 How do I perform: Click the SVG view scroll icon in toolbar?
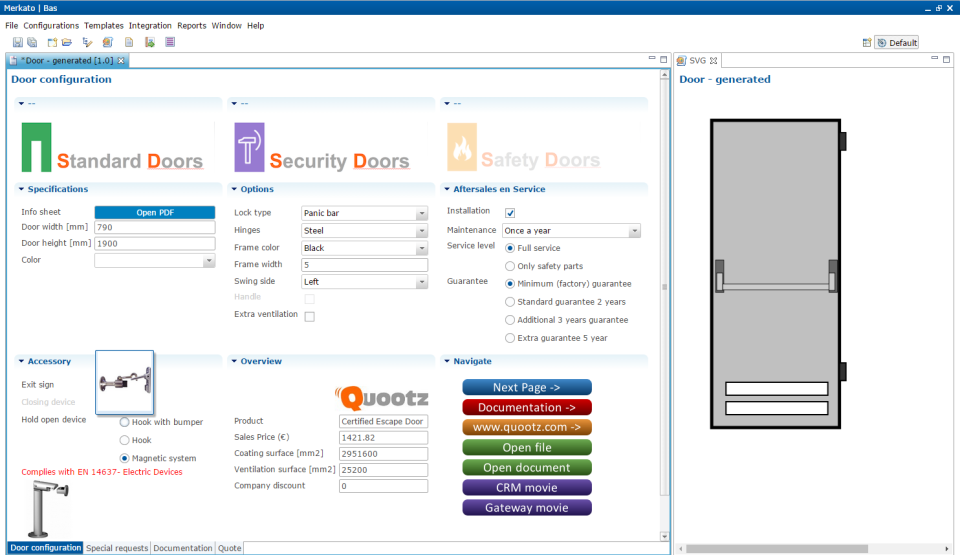point(108,42)
